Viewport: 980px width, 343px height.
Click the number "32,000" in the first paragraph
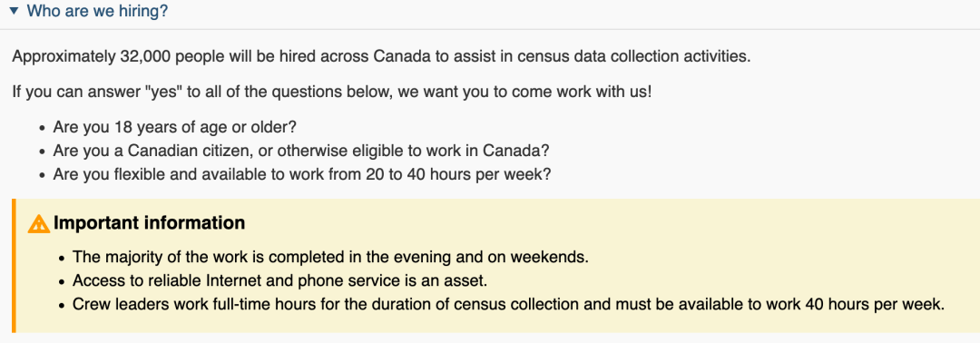click(x=145, y=56)
